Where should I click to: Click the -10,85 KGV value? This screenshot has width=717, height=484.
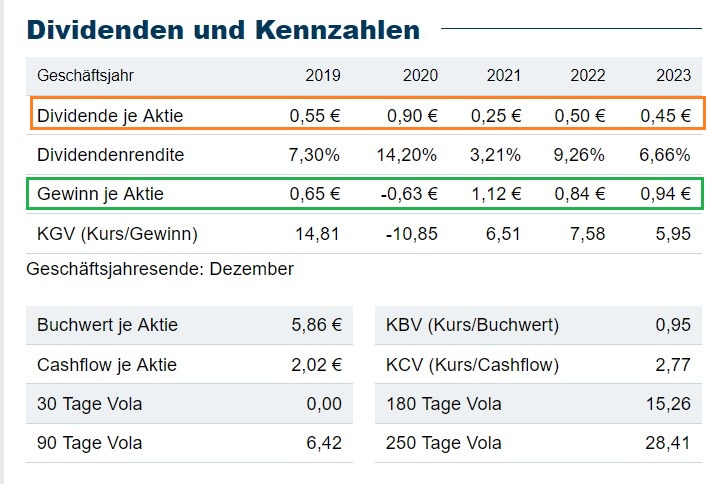[413, 234]
